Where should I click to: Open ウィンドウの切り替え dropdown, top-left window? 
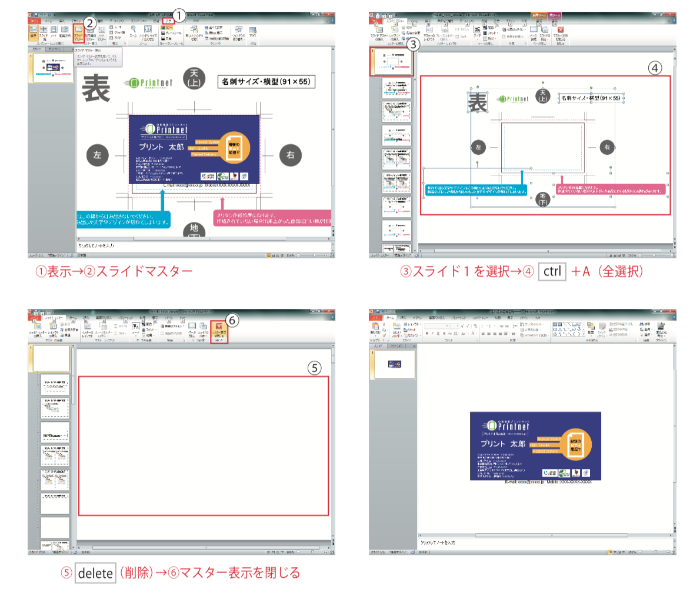[x=238, y=32]
